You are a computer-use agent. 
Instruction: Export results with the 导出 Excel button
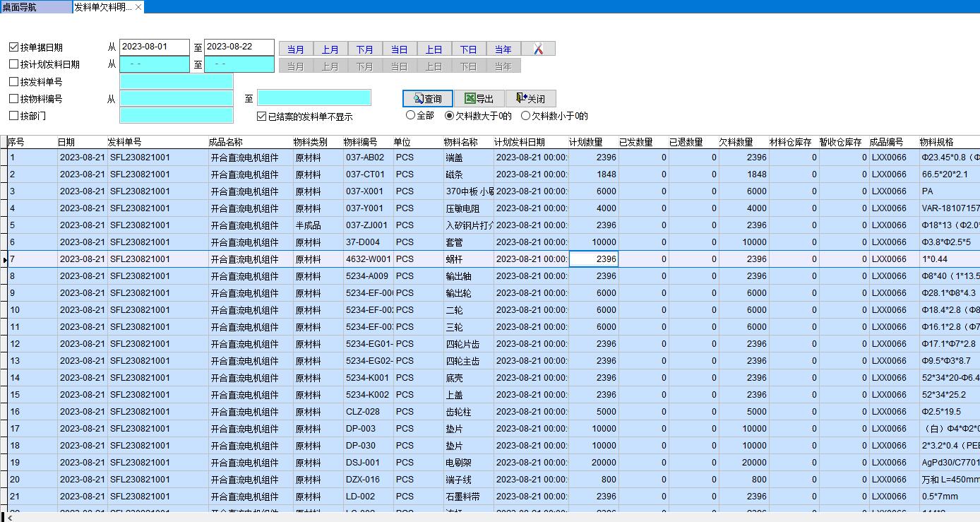[479, 99]
